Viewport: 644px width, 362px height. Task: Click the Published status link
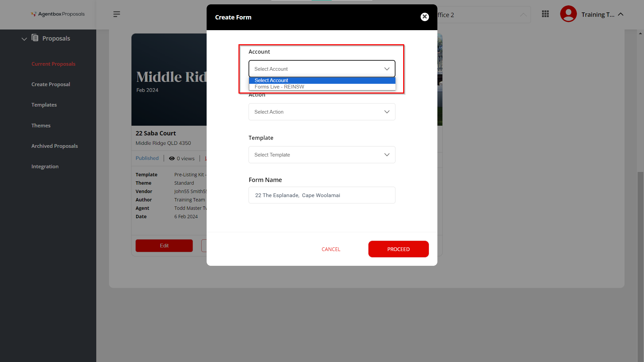coord(147,158)
